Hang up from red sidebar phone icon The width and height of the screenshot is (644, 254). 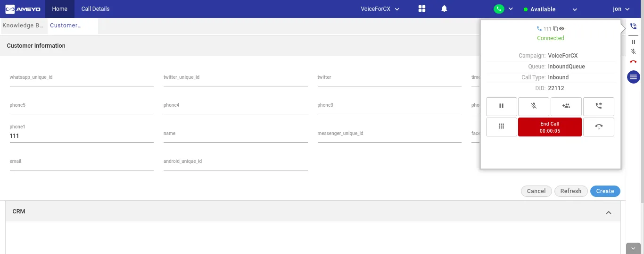point(633,61)
